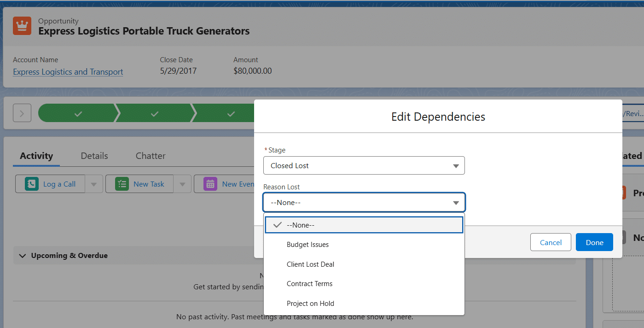Click the New Event calendar icon
Screen dimensions: 644x328
pyautogui.click(x=210, y=184)
